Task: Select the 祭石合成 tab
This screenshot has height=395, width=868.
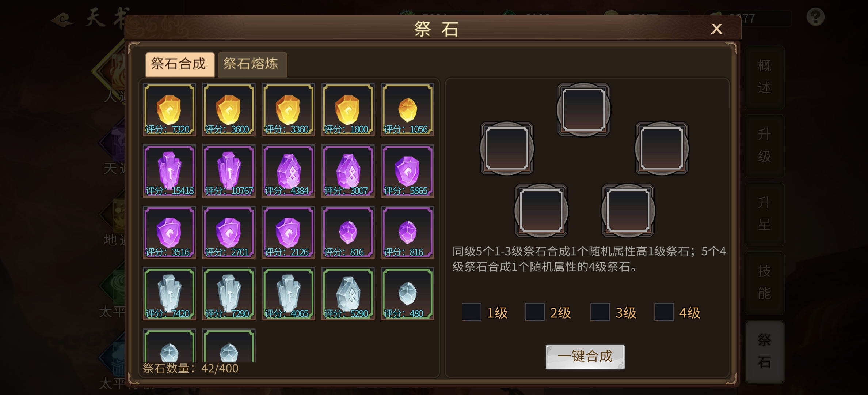Action: (x=180, y=64)
